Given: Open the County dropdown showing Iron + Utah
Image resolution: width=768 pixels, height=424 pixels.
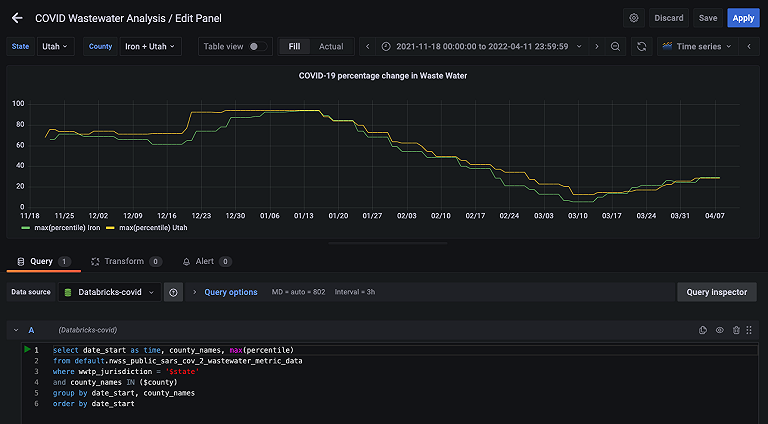Looking at the screenshot, I should click(150, 47).
